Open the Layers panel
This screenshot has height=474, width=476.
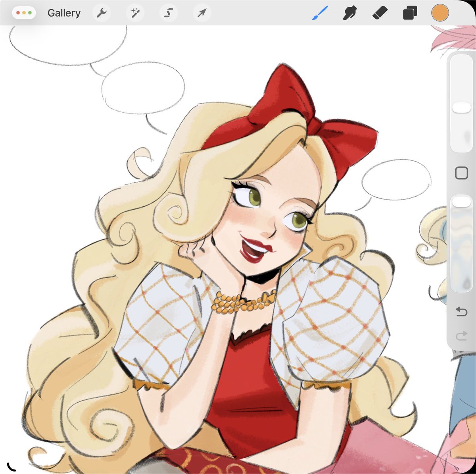coord(410,13)
